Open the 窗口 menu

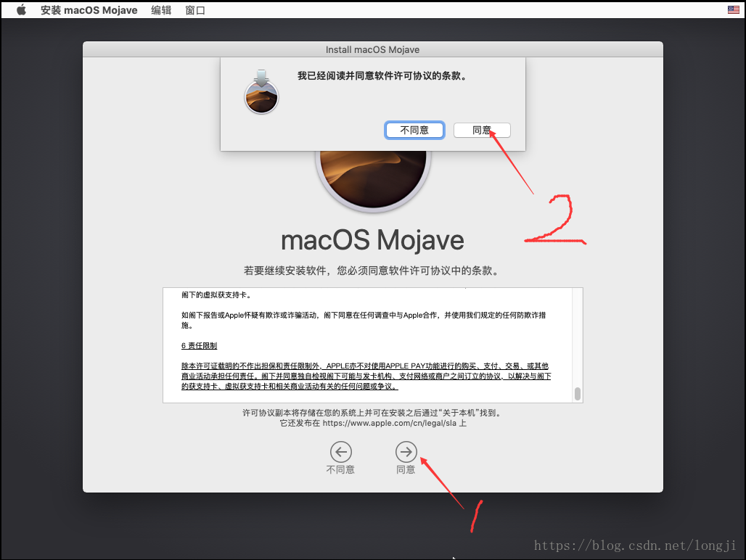tap(195, 10)
